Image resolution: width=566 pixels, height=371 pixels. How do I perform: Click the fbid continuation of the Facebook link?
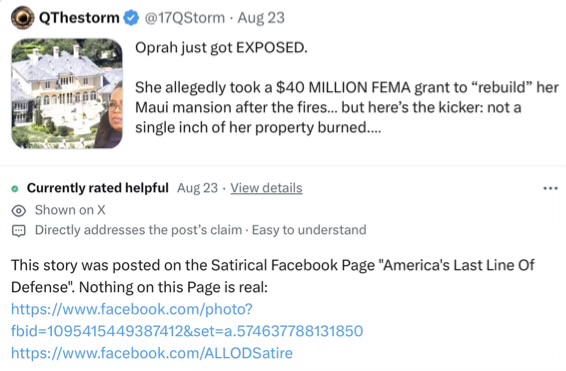pyautogui.click(x=187, y=331)
